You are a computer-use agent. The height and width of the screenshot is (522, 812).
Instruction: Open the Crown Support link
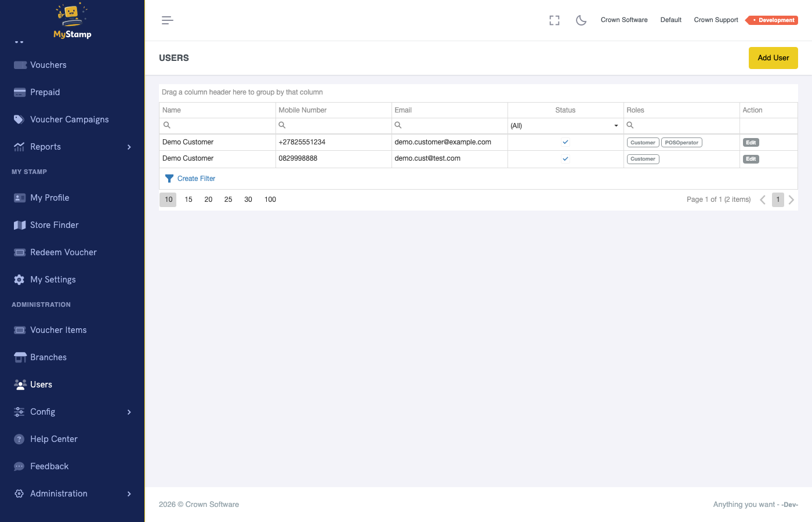point(716,20)
